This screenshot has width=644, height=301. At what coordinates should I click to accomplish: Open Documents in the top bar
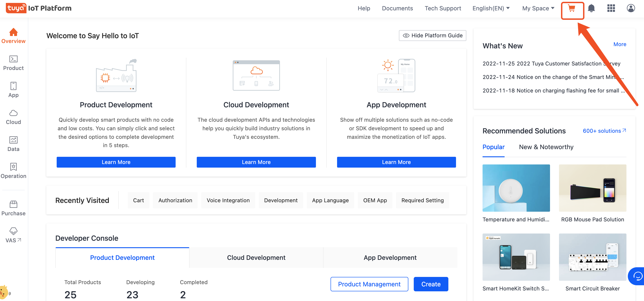pyautogui.click(x=397, y=8)
